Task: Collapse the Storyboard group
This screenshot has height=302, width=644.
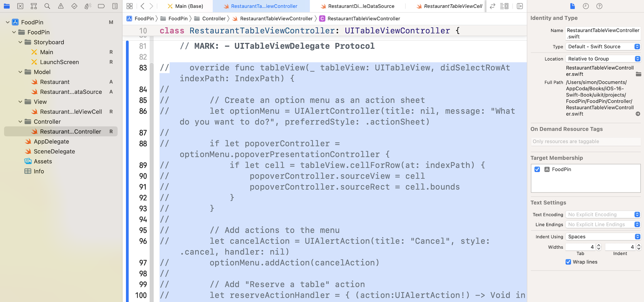Action: (x=20, y=42)
